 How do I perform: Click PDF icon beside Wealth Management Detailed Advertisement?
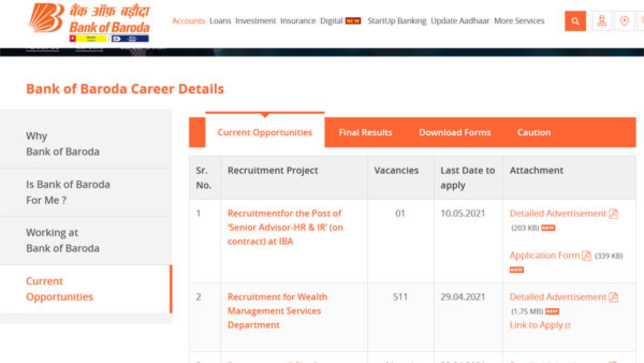point(613,297)
